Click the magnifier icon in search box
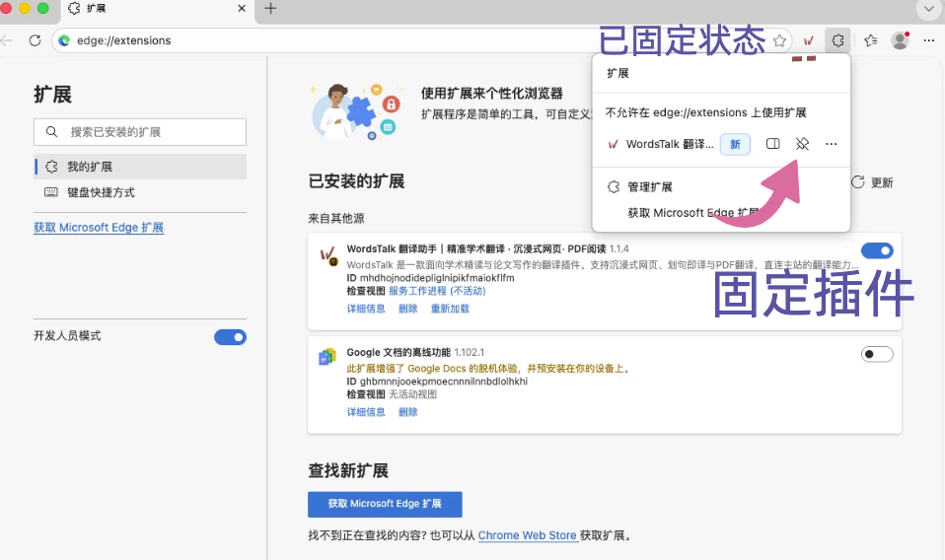This screenshot has width=945, height=560. click(x=52, y=132)
